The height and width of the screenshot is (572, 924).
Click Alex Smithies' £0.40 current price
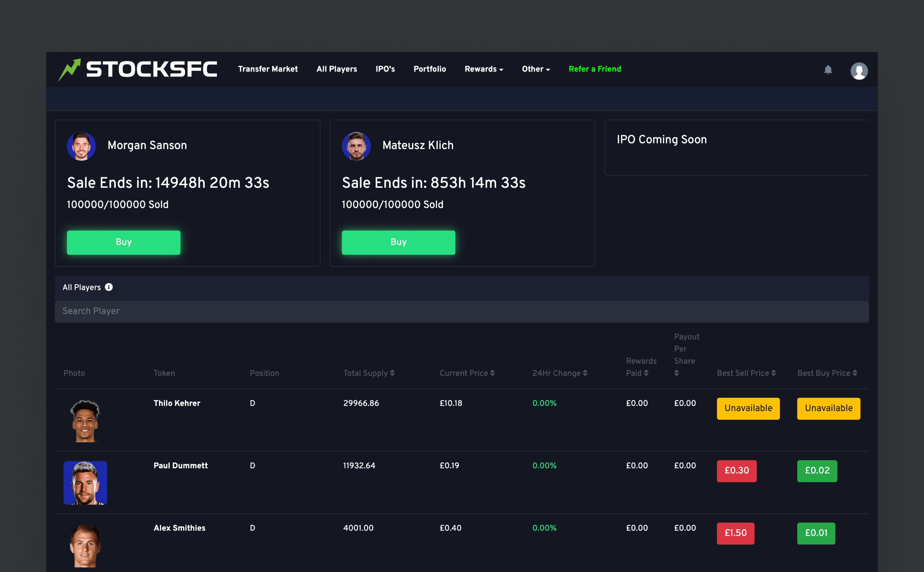tap(450, 528)
